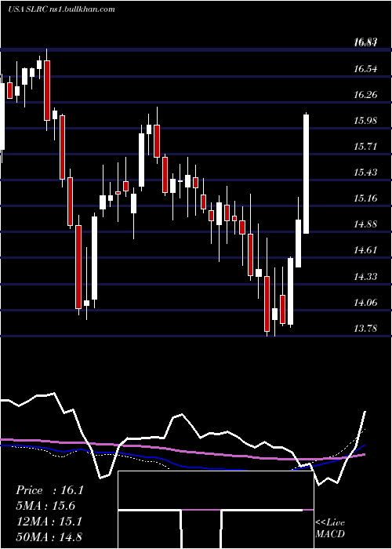Click the 15.16 price axis label
Viewport: 392px width, 549px height.
365,198
